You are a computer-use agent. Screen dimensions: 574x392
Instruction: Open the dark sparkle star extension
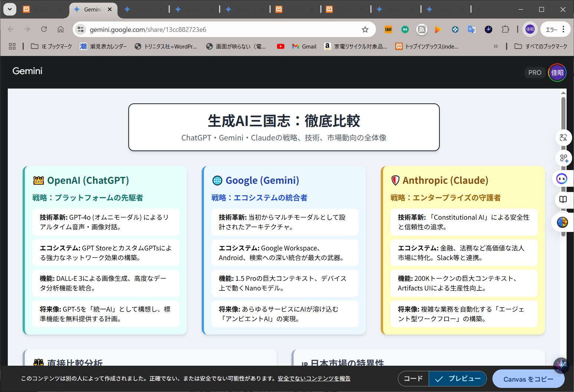click(x=488, y=30)
